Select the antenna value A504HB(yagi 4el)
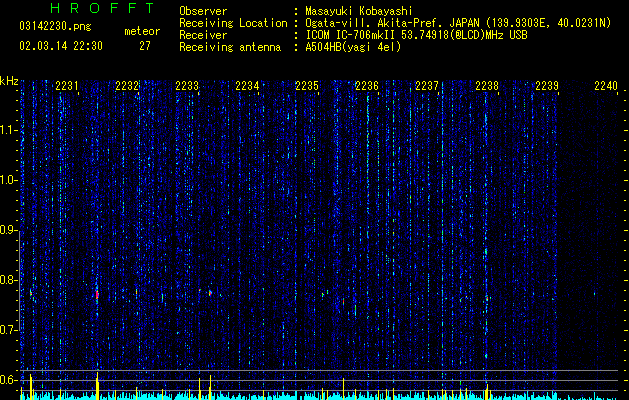 tap(353, 47)
